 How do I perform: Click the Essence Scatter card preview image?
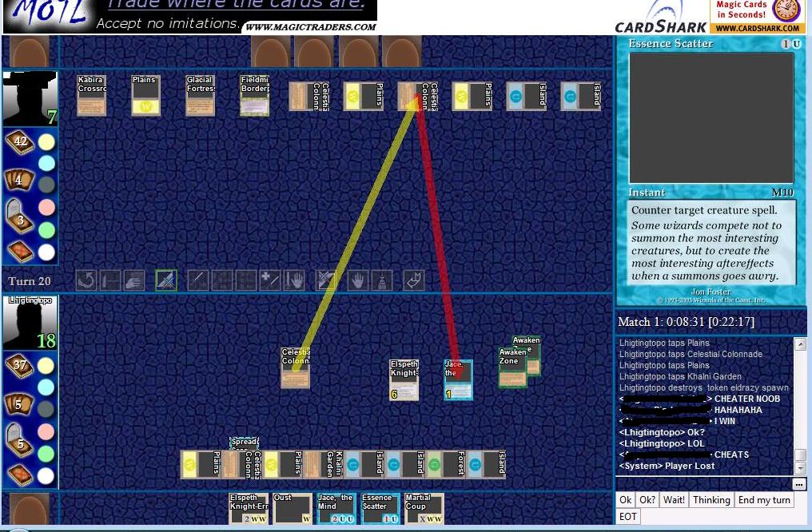tap(711, 117)
